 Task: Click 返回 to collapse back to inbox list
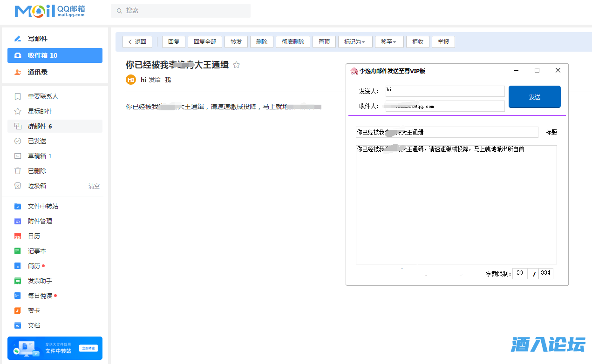[137, 41]
